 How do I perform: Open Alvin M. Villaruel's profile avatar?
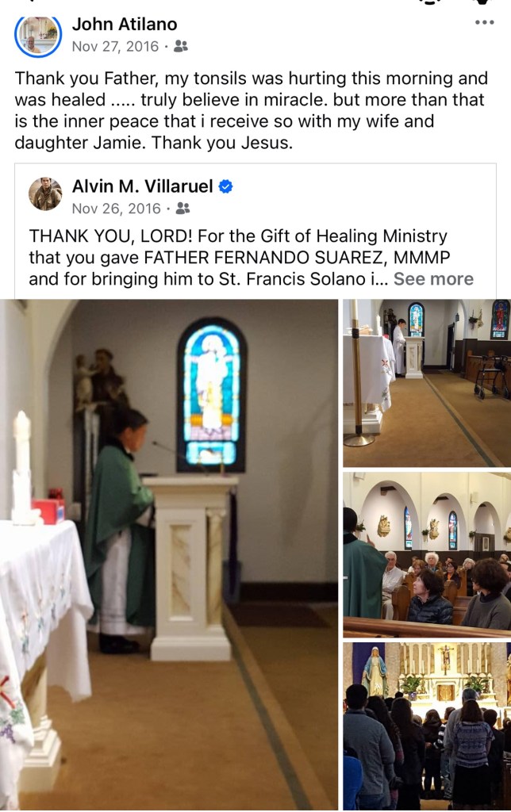pos(45,194)
